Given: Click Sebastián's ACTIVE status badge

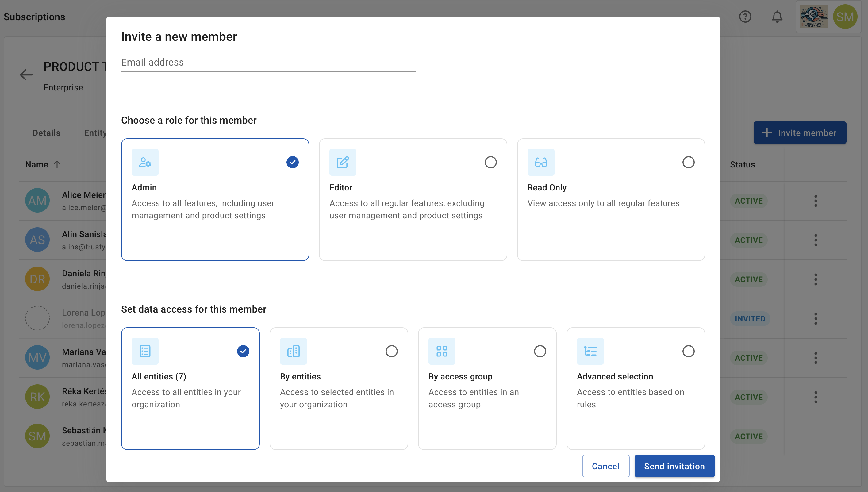Looking at the screenshot, I should (x=748, y=436).
